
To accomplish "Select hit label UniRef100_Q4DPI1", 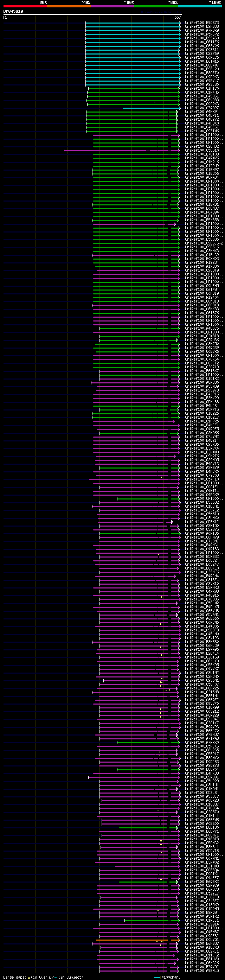I will click(202, 116).
